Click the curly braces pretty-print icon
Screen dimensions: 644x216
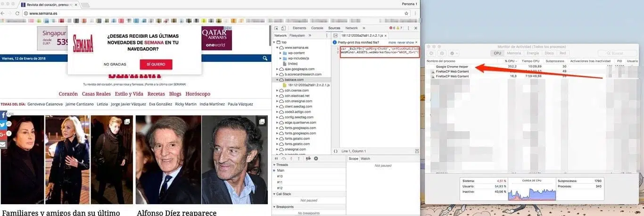click(335, 151)
